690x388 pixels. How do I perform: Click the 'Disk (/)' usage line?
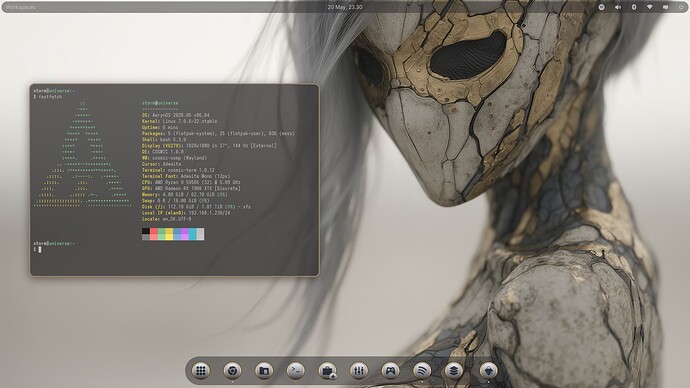tap(196, 207)
